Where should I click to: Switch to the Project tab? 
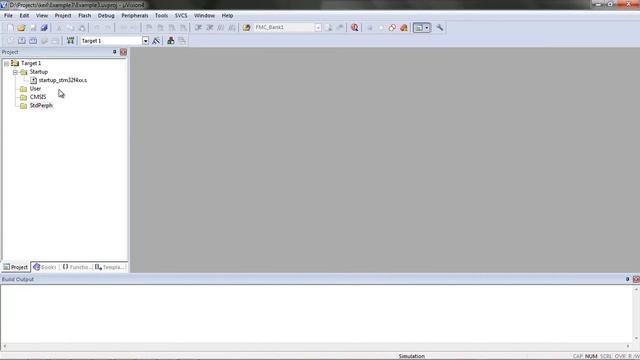16,267
